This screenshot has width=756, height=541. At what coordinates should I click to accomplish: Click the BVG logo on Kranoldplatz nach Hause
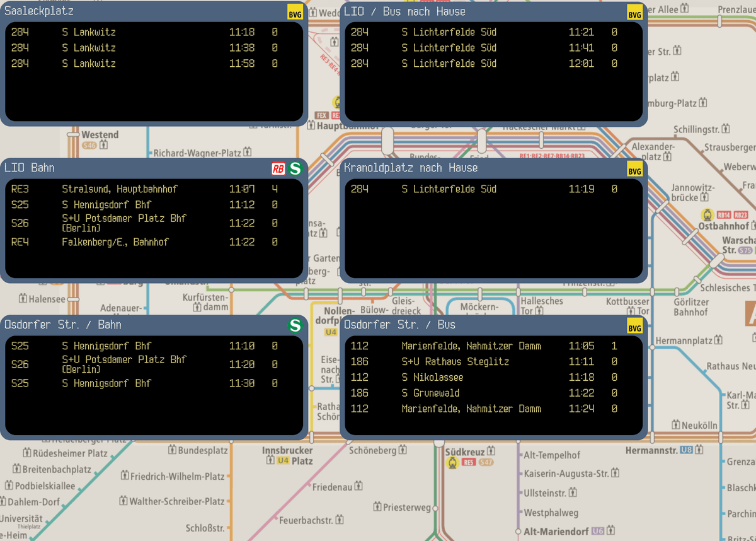[x=635, y=169]
